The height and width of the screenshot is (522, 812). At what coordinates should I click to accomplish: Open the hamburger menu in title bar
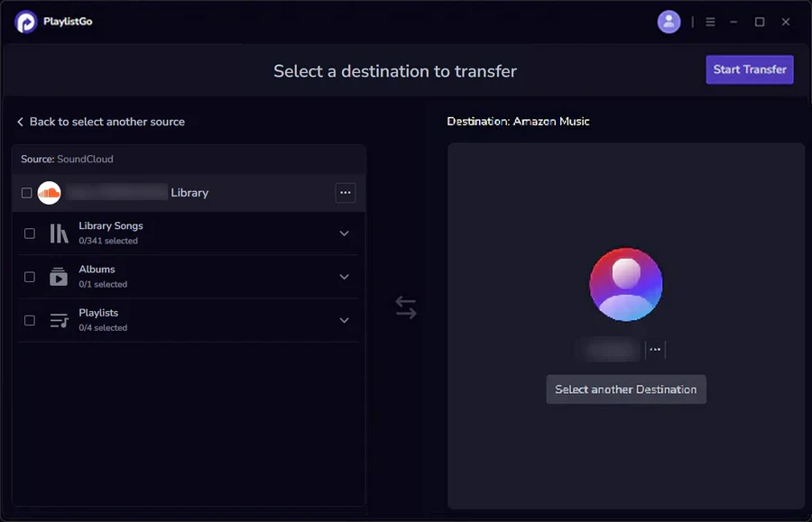710,22
